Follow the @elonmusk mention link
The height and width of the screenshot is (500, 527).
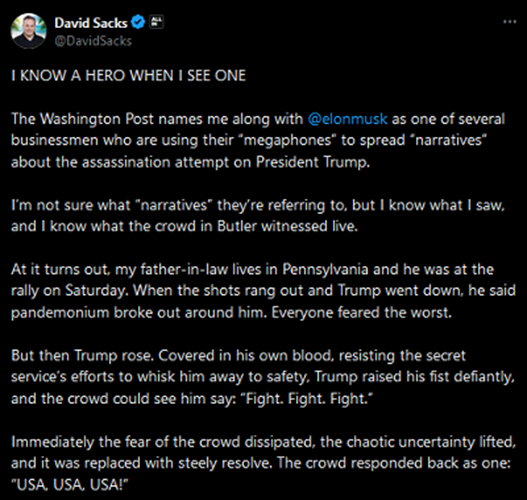[348, 119]
